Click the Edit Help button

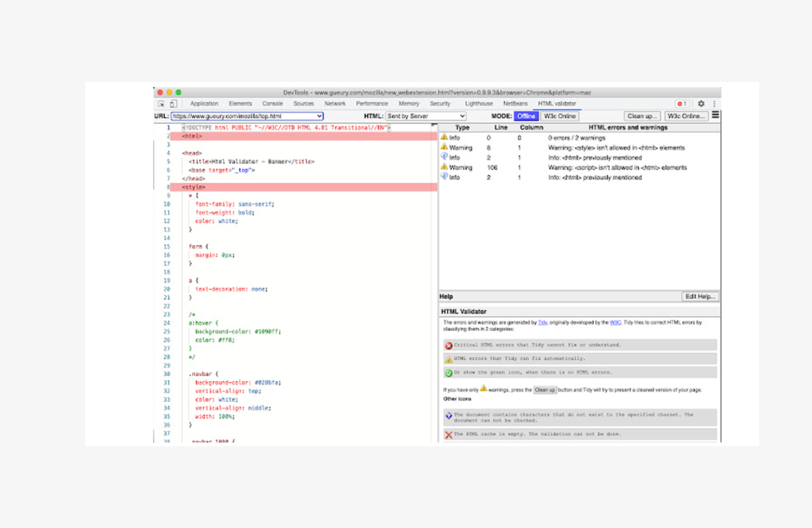click(x=700, y=296)
